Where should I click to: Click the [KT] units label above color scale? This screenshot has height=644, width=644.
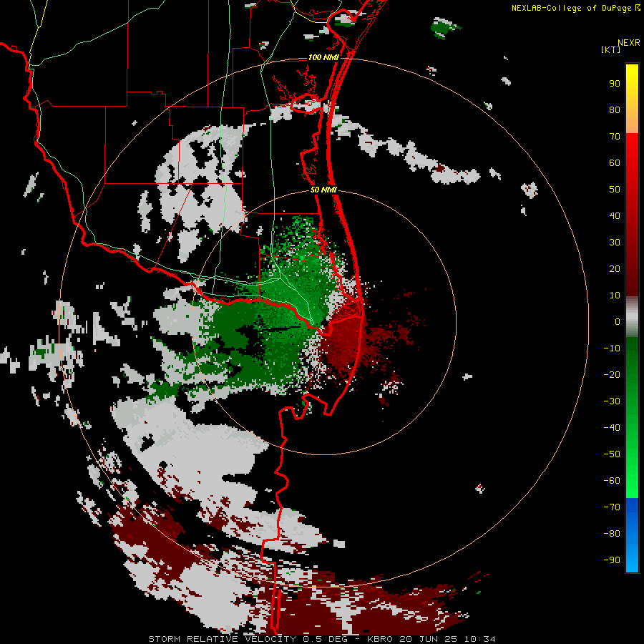click(611, 49)
